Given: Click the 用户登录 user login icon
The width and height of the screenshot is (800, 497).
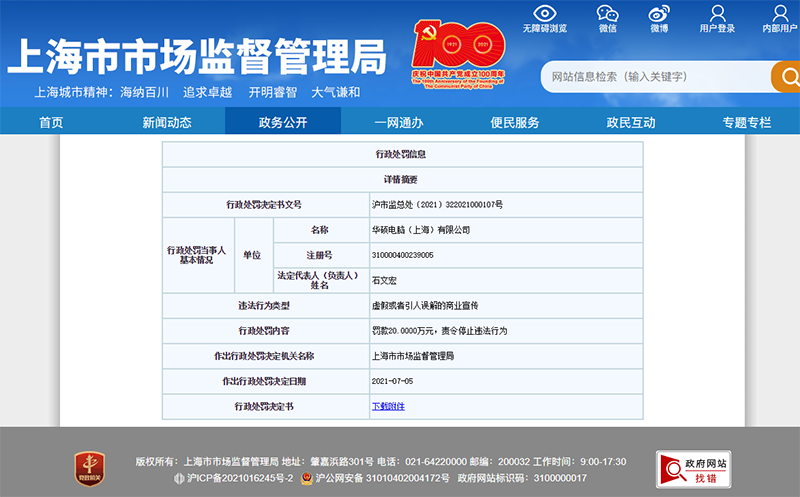Looking at the screenshot, I should [x=717, y=15].
